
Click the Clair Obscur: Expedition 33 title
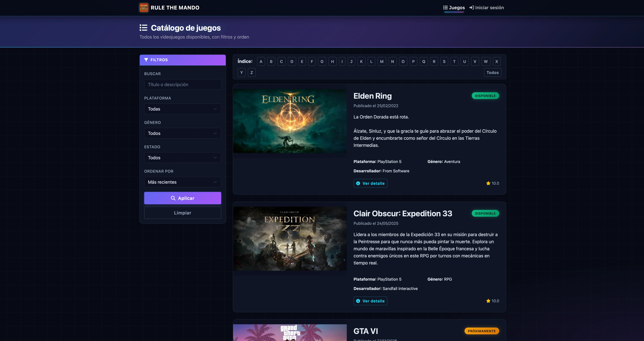pyautogui.click(x=403, y=214)
